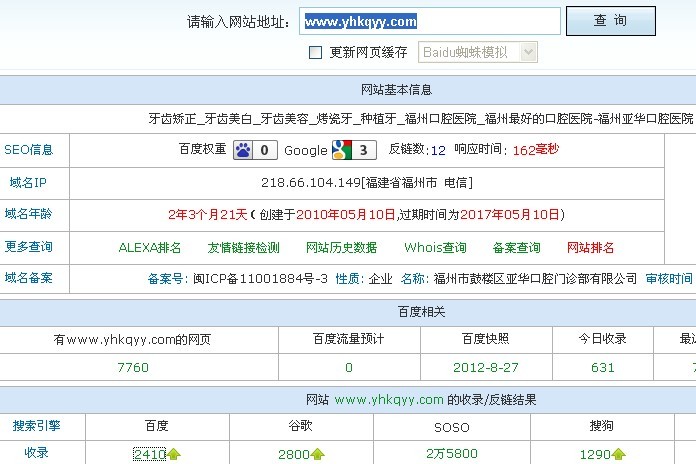
Task: Click indexed pages count 7760
Action: click(x=133, y=368)
